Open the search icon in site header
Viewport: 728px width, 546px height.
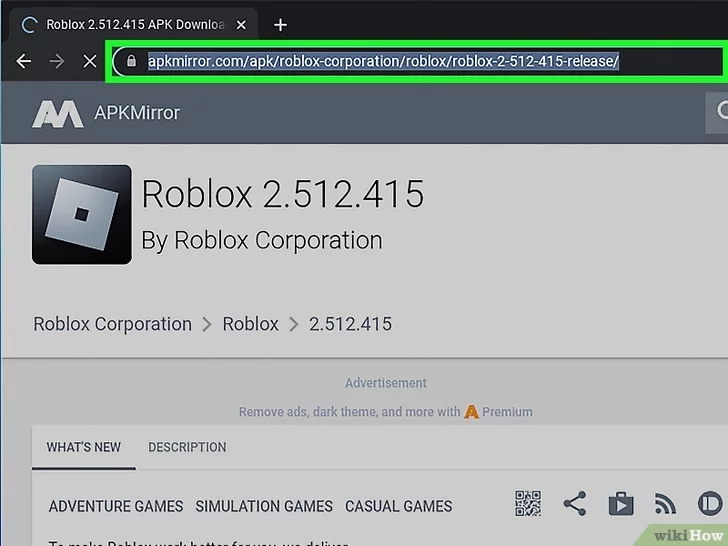click(720, 112)
